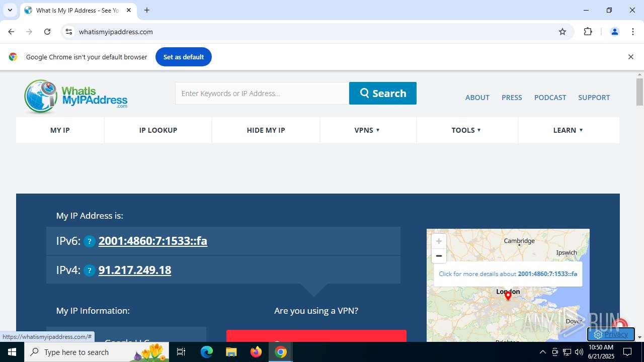The image size is (644, 362).
Task: Zoom in on the map
Action: click(439, 241)
